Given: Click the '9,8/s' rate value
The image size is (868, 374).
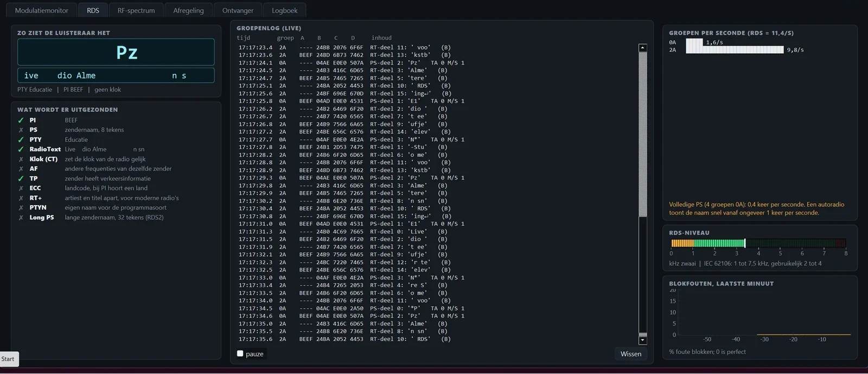Looking at the screenshot, I should pos(795,50).
